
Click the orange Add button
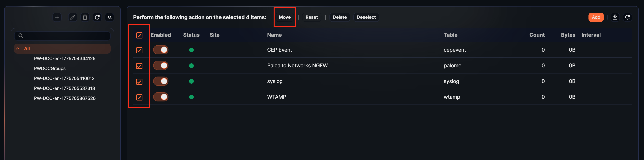(x=596, y=17)
